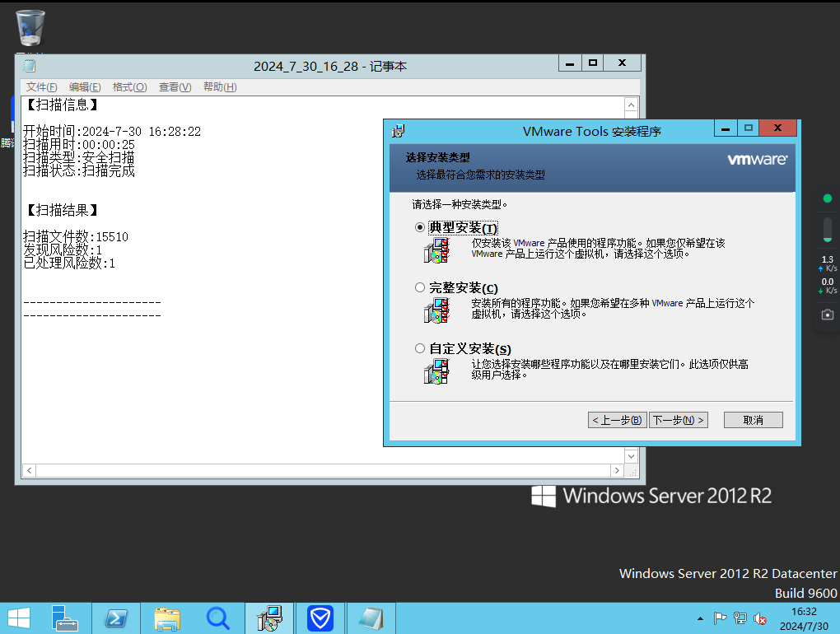The image size is (840, 634).
Task: Click the Notepad title bar icon
Action: point(30,66)
